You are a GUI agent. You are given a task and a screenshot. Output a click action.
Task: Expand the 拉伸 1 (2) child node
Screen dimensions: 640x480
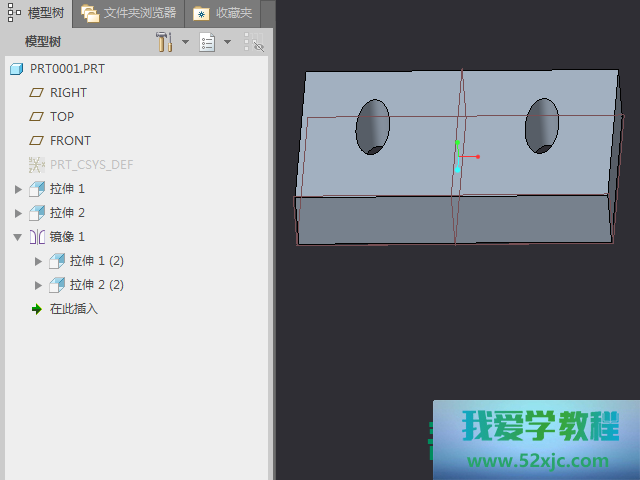pyautogui.click(x=39, y=261)
